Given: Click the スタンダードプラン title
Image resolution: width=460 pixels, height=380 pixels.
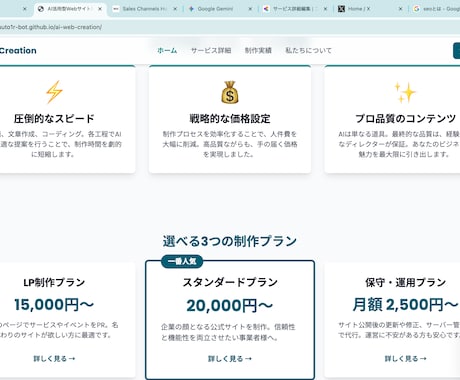Looking at the screenshot, I should click(230, 283).
